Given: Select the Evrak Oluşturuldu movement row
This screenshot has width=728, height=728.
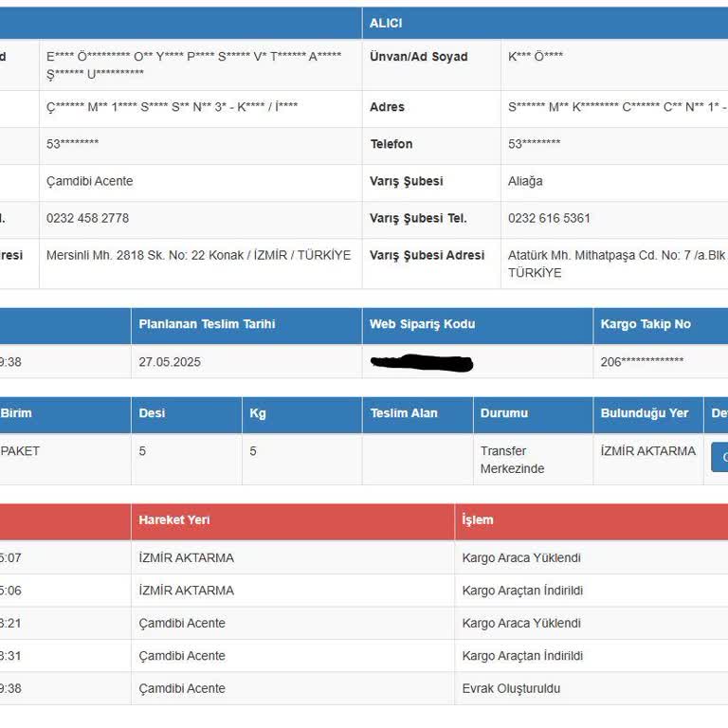Looking at the screenshot, I should [511, 689].
